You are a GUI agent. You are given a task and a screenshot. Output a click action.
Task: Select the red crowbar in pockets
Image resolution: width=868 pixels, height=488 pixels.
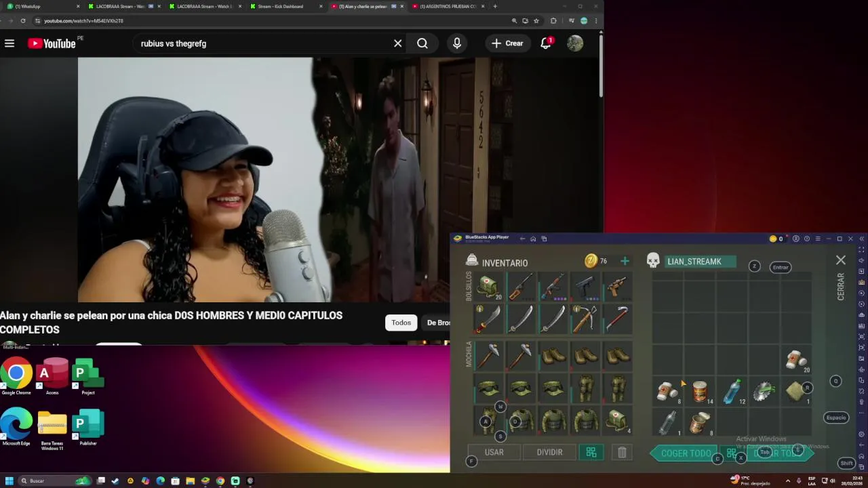[618, 319]
